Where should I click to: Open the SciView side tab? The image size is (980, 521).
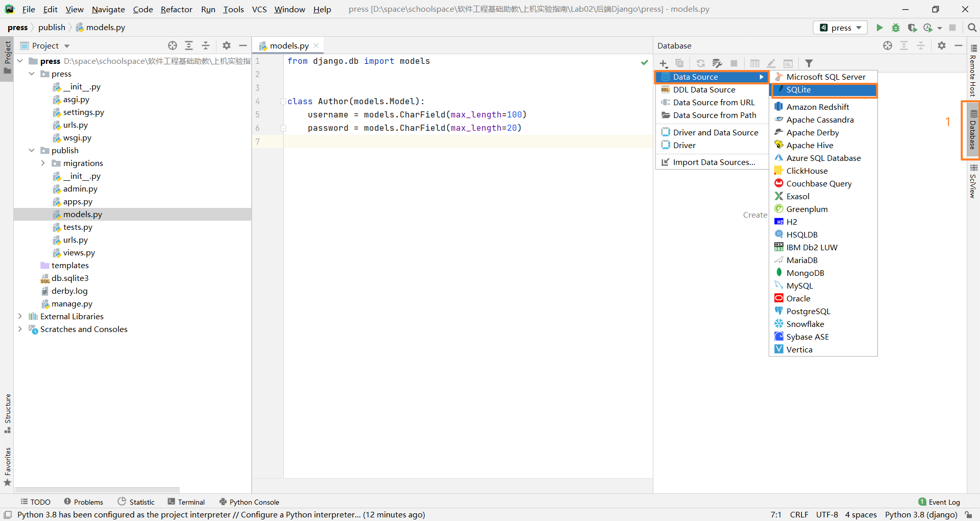click(x=973, y=181)
